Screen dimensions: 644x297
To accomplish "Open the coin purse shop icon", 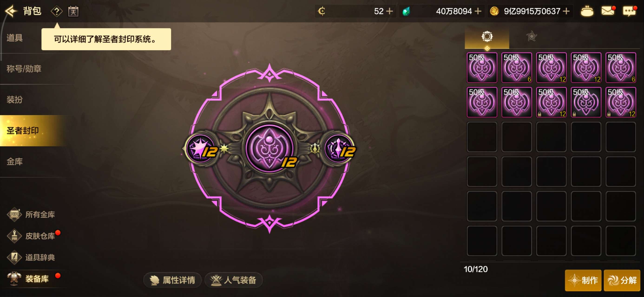I will coord(587,12).
